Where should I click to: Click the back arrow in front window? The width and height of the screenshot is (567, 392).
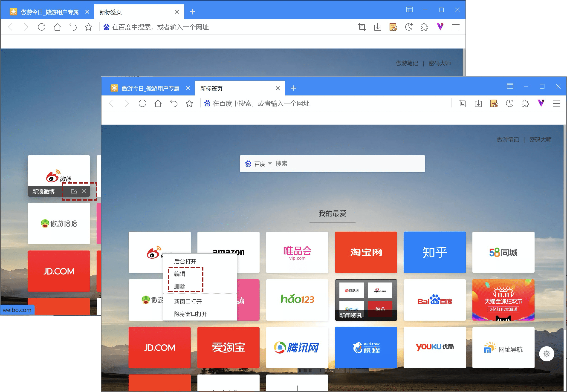point(111,103)
